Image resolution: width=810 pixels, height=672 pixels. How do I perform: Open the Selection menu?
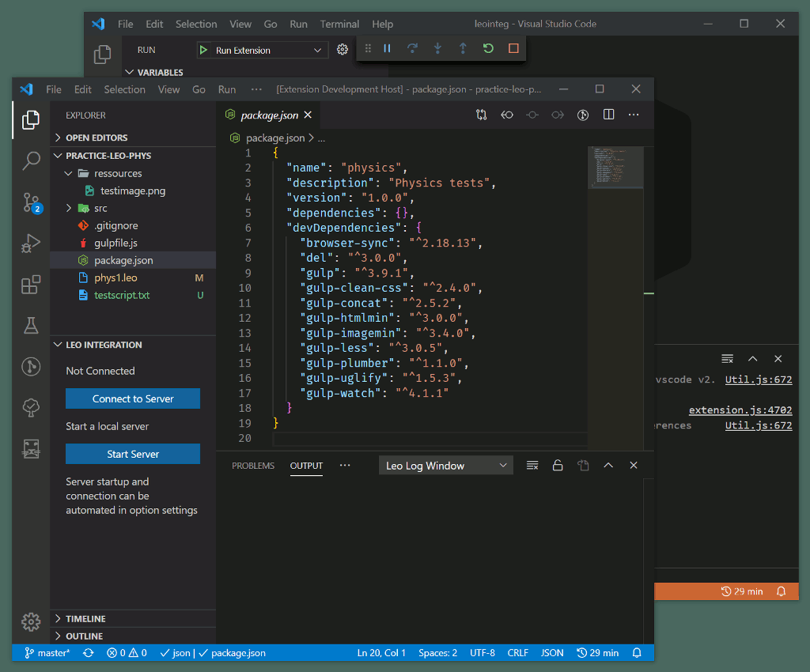(x=124, y=89)
